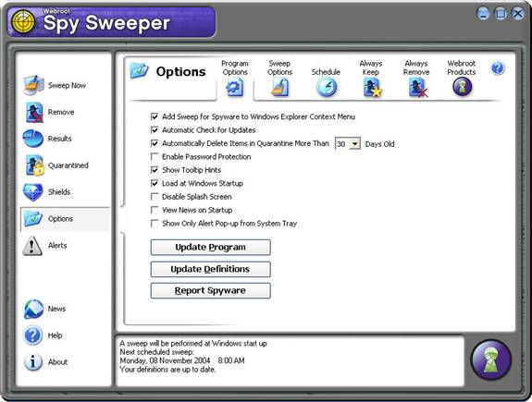The image size is (532, 402).
Task: Click the Webroot Products keyhole icon
Action: coord(462,87)
